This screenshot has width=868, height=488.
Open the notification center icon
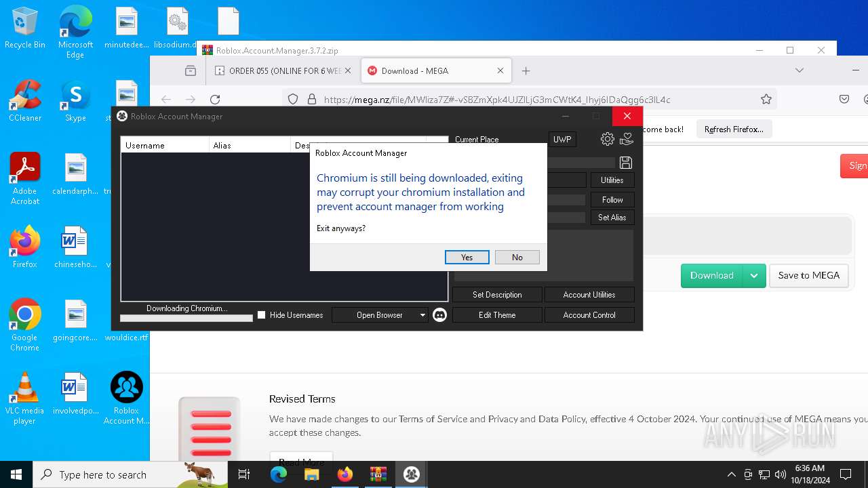(x=846, y=474)
